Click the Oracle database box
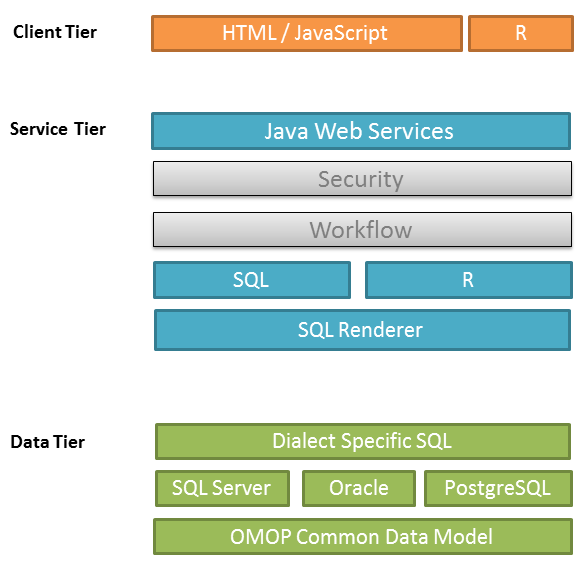Screen dimensions: 584x565 click(x=359, y=488)
